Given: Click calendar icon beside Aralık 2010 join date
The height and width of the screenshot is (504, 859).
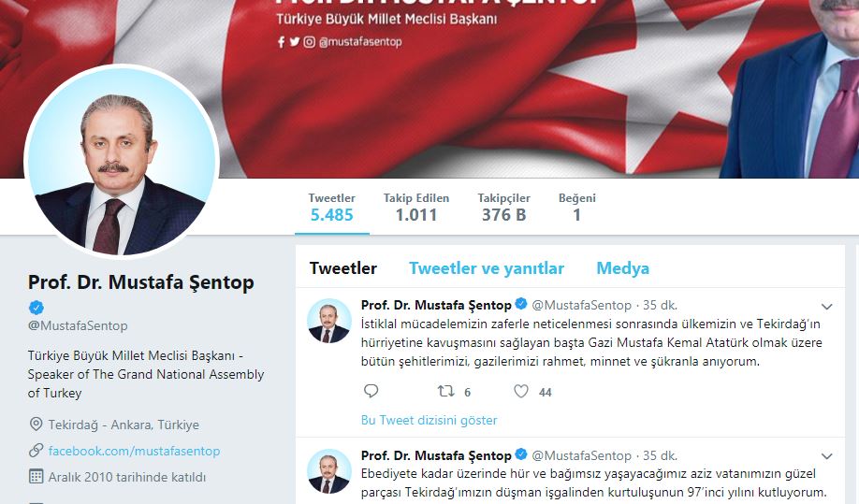Looking at the screenshot, I should click(36, 476).
